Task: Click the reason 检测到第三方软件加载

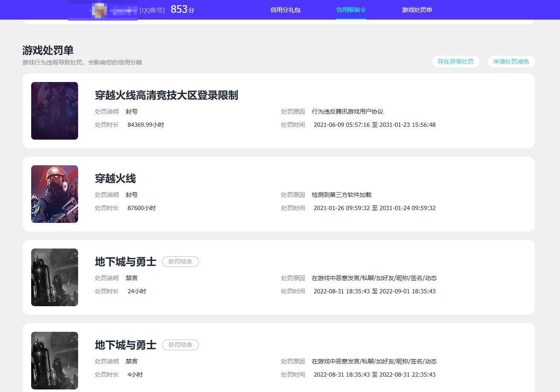Action: click(342, 195)
